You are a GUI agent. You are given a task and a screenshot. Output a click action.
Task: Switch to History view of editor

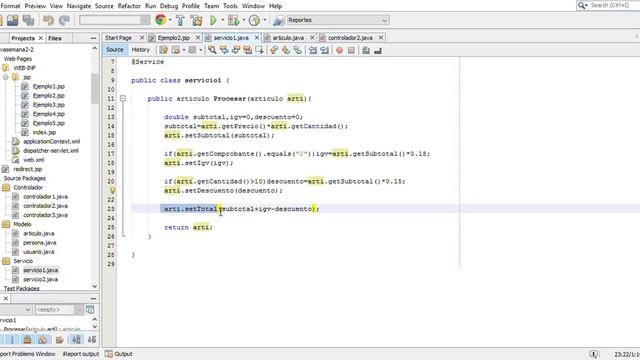pyautogui.click(x=140, y=49)
